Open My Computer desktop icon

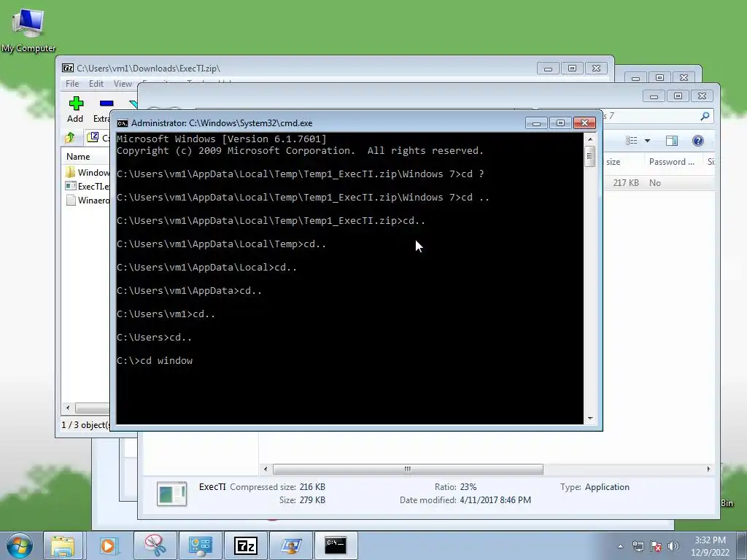tap(28, 29)
